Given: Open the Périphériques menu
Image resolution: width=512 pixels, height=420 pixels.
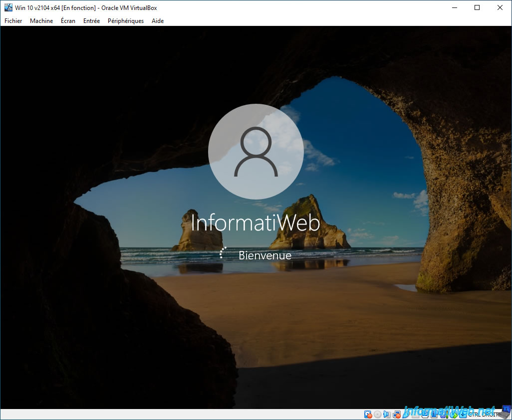Looking at the screenshot, I should click(126, 21).
